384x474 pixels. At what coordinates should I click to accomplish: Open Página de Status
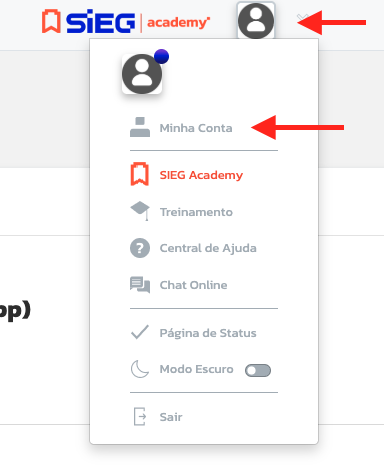pos(208,333)
